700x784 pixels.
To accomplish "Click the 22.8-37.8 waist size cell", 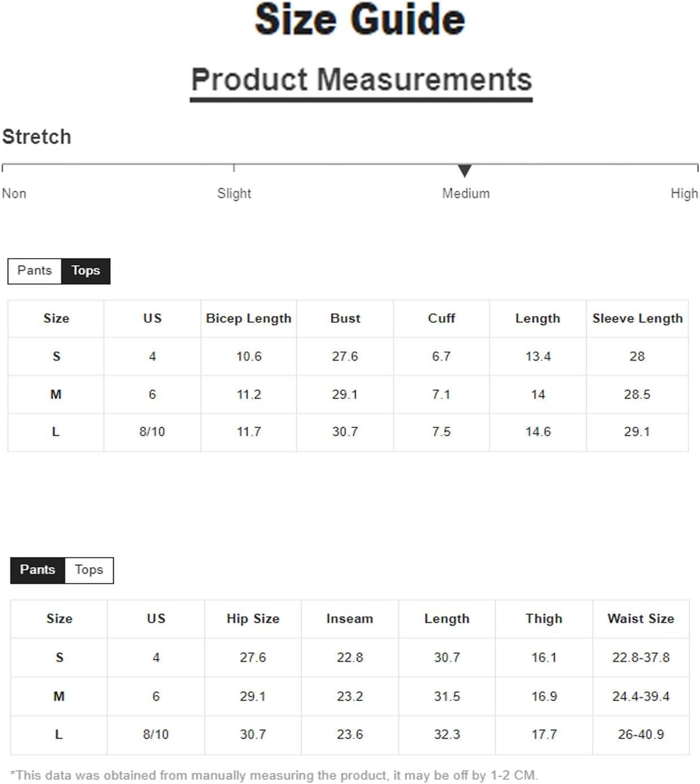I will [641, 658].
